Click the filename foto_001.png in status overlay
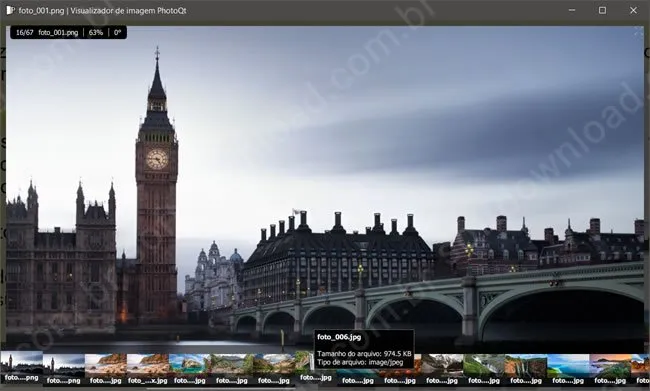Viewport: 650px width, 391px height. pos(58,32)
